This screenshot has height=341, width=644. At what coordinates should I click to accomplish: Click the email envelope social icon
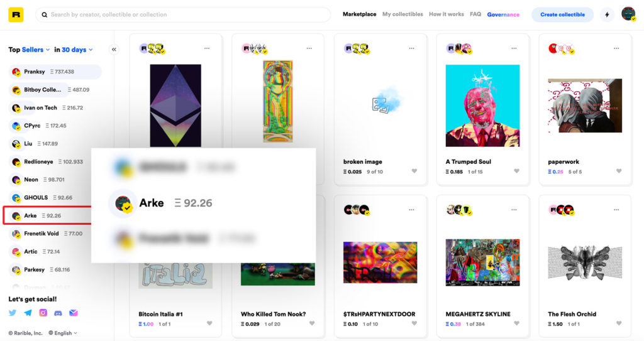(74, 313)
